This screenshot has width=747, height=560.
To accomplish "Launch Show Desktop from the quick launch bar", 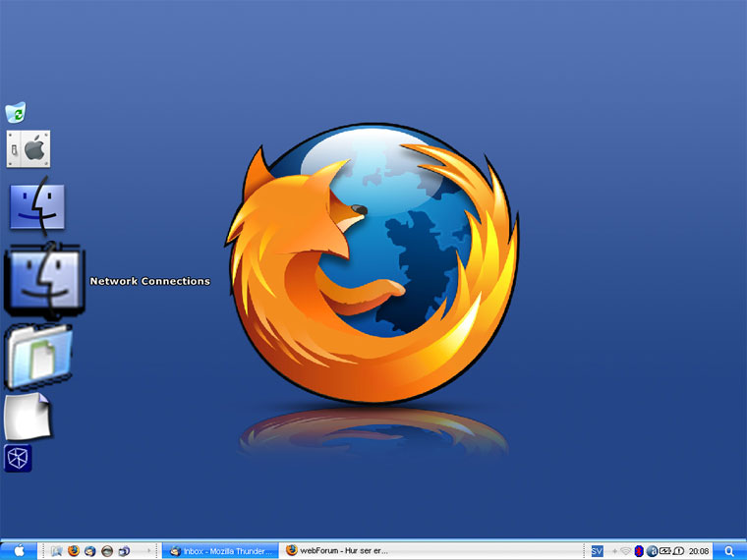I will 57,551.
